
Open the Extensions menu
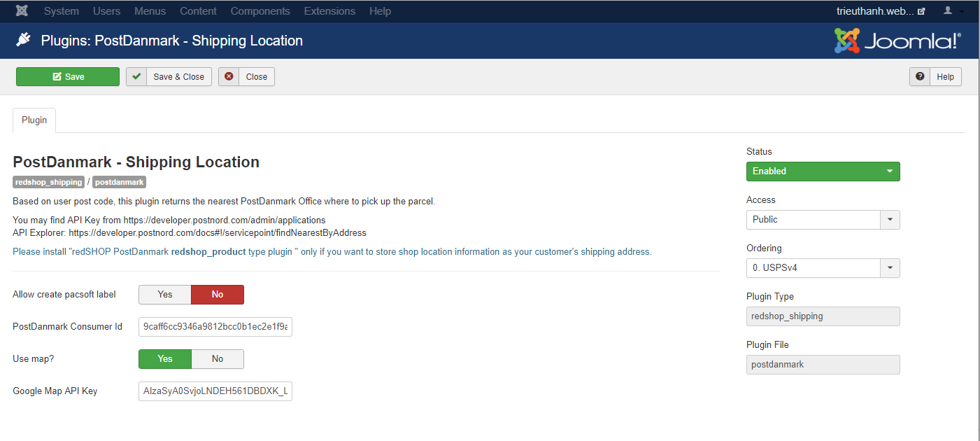[330, 11]
